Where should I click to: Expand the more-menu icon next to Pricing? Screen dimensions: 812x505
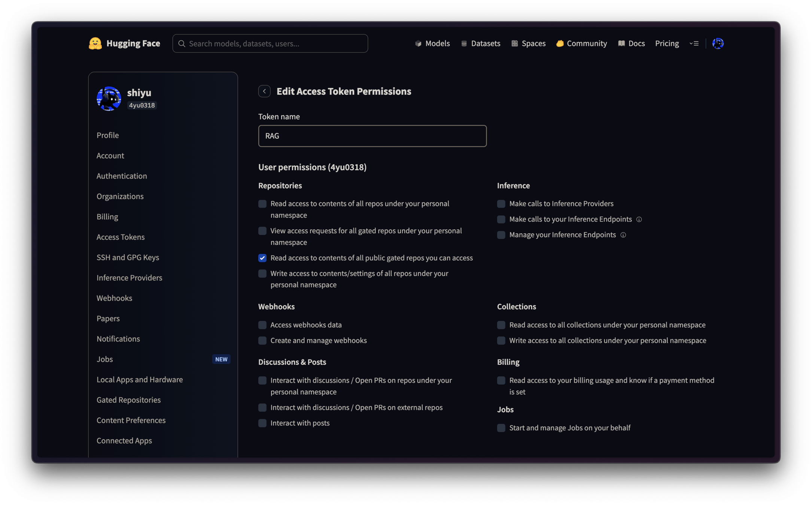[x=694, y=43]
